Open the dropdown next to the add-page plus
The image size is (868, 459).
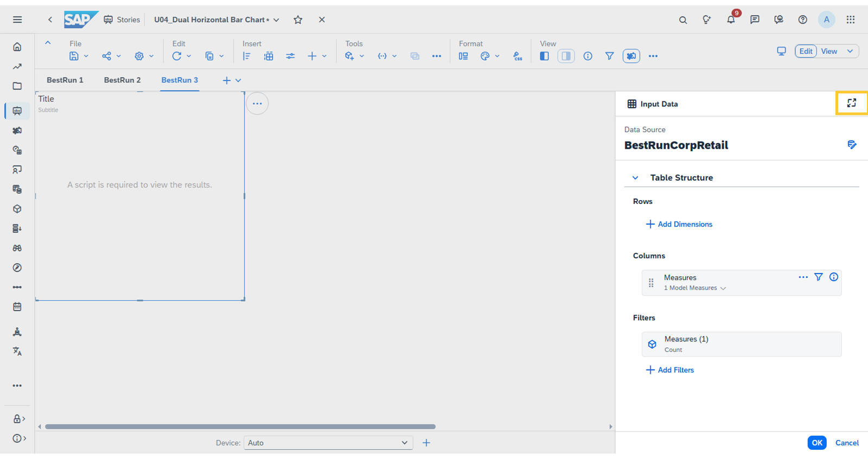tap(238, 80)
